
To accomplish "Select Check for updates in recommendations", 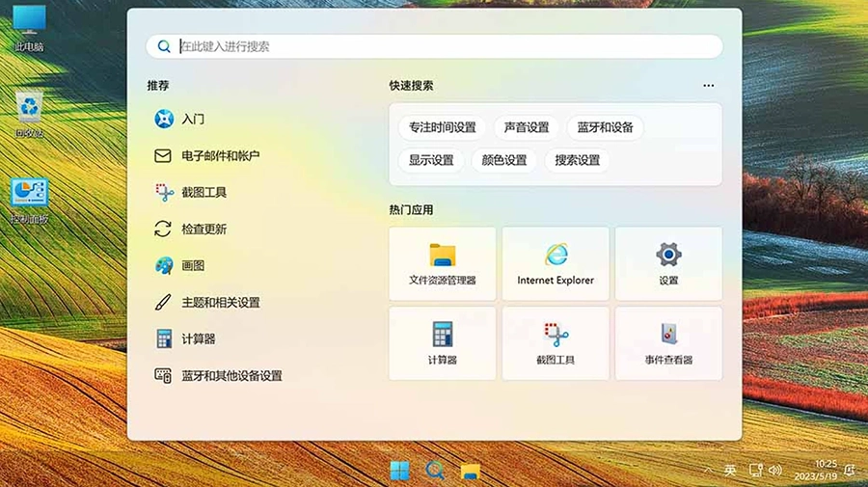I will pyautogui.click(x=203, y=230).
